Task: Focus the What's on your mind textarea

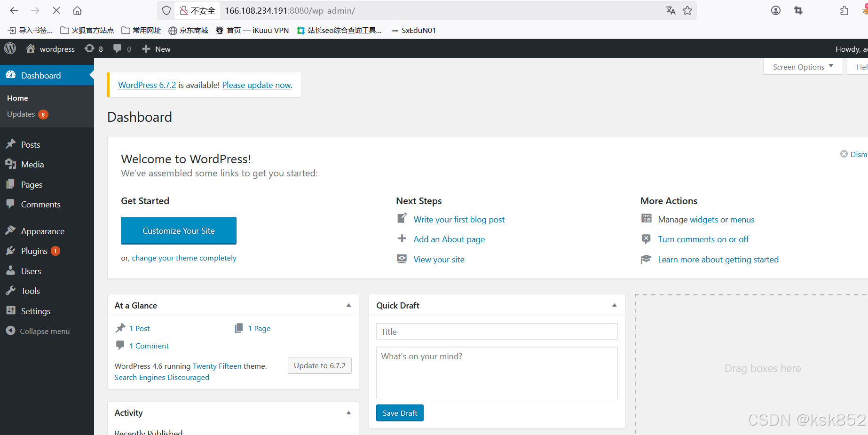Action: [x=497, y=373]
